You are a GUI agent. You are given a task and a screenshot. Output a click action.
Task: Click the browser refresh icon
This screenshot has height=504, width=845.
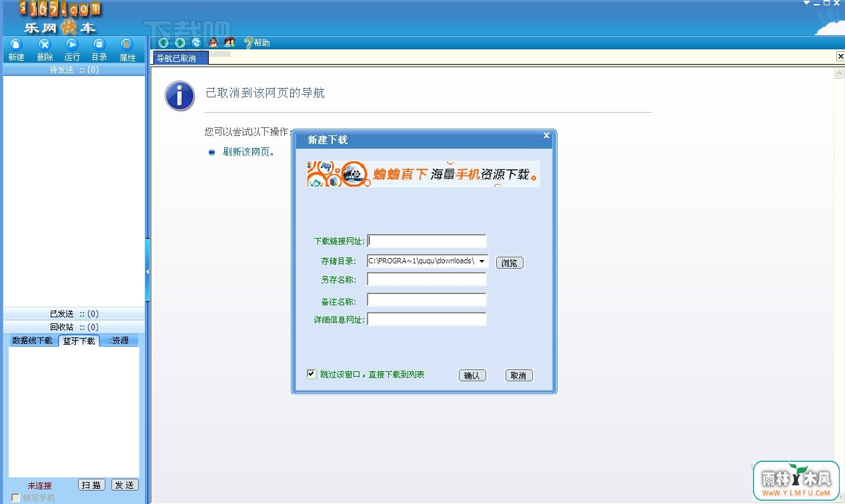tap(196, 43)
